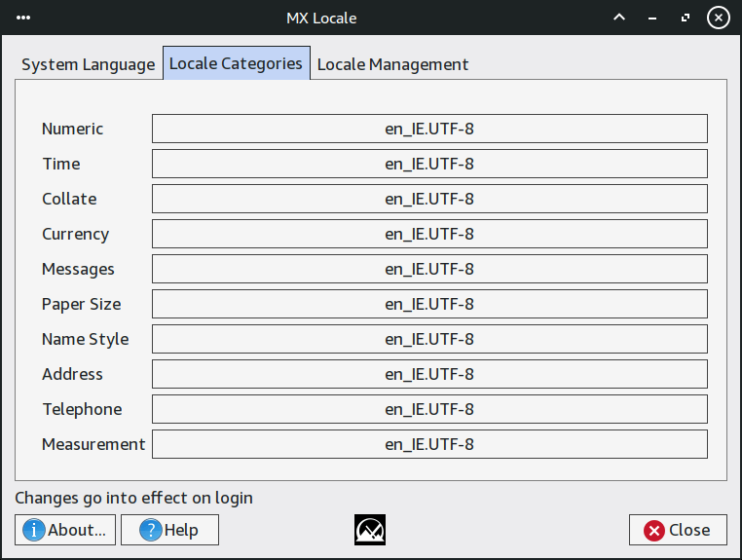Change the Paper Size locale
The image size is (742, 560).
coord(429,304)
